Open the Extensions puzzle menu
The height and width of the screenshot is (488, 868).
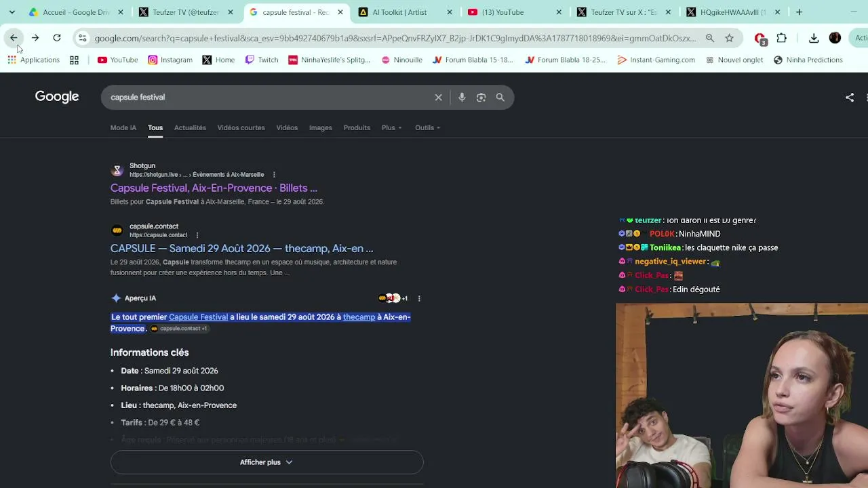click(x=781, y=38)
